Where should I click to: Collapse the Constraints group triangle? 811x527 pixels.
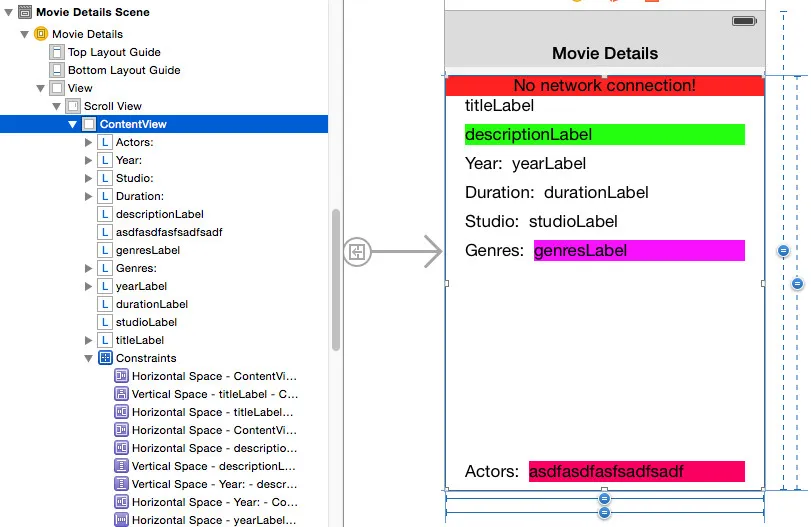[88, 358]
